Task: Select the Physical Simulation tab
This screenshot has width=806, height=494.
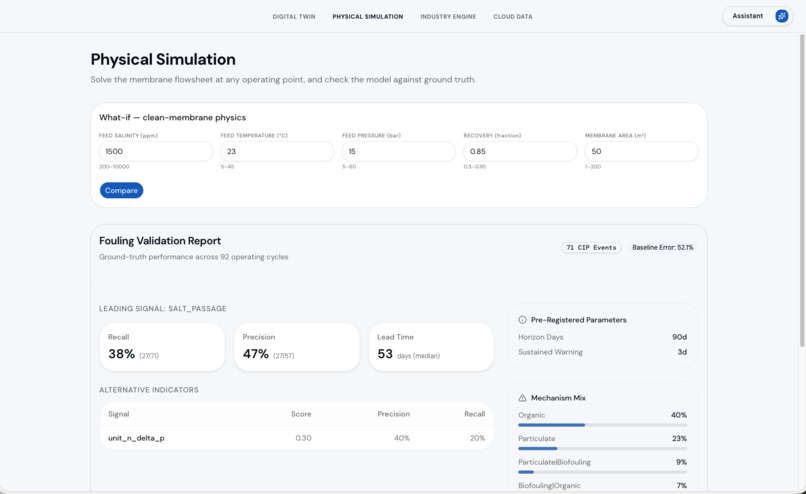Action: pyautogui.click(x=368, y=16)
